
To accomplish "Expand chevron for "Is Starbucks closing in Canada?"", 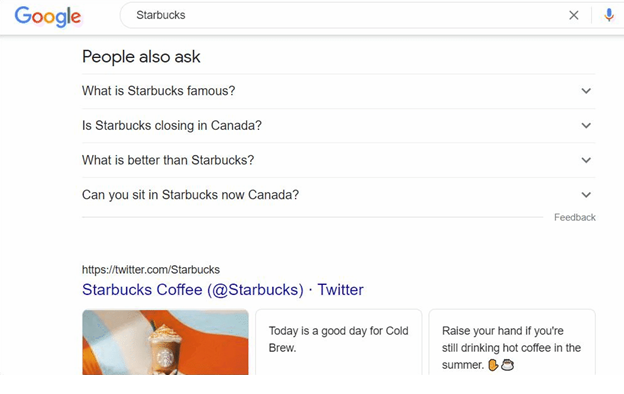I will pos(586,125).
